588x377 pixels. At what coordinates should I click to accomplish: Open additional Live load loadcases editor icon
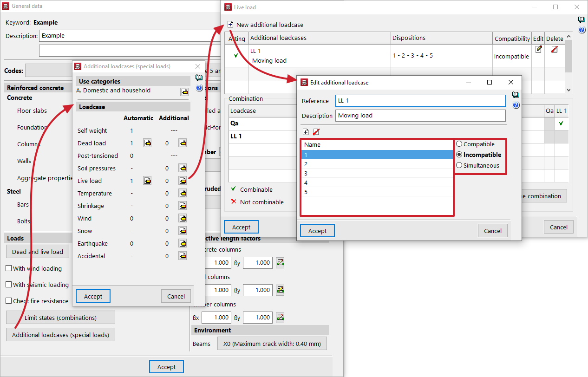pos(183,181)
